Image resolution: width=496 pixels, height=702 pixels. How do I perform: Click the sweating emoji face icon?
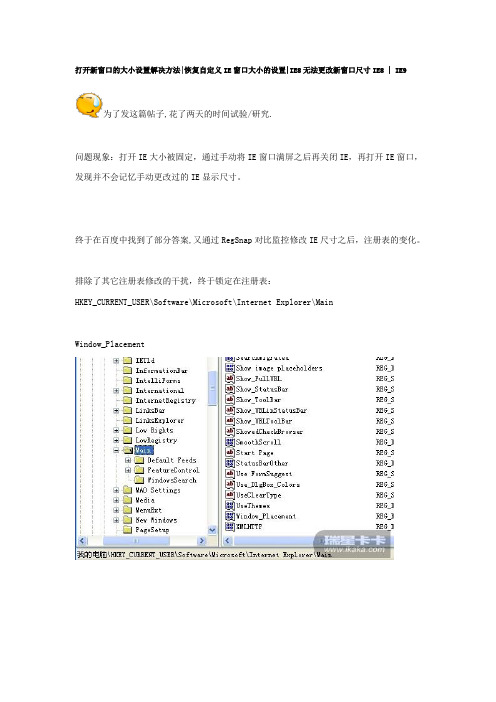click(x=89, y=105)
